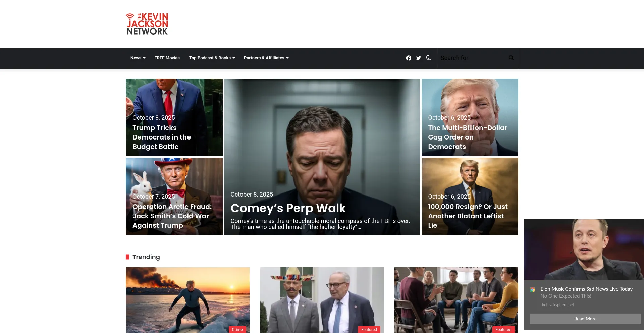Open the FREE Movies menu item
Screen dimensions: 644x333
(167, 58)
